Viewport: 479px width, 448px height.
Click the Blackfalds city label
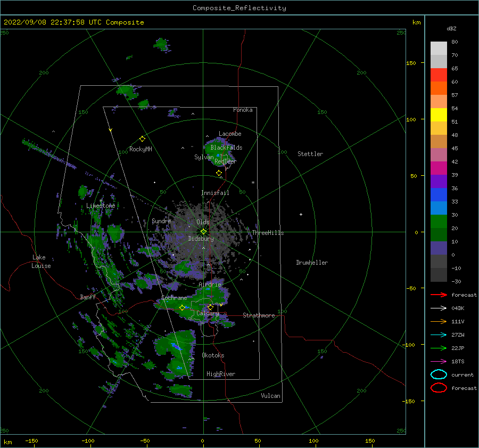point(226,148)
